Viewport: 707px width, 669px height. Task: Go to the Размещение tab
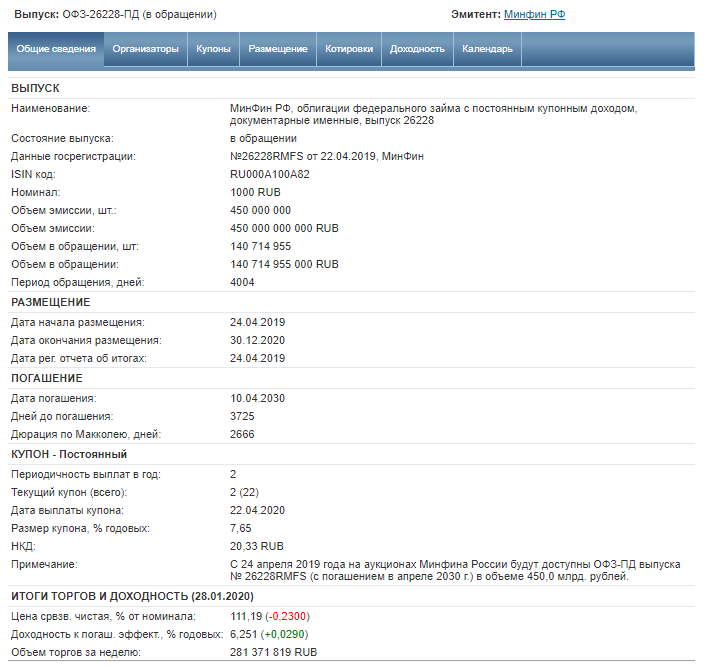(x=278, y=49)
